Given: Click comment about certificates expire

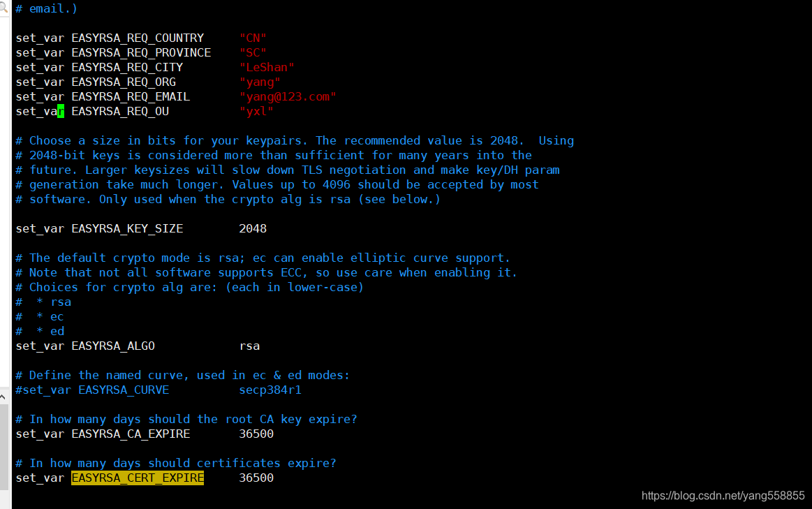Looking at the screenshot, I should [x=176, y=464].
